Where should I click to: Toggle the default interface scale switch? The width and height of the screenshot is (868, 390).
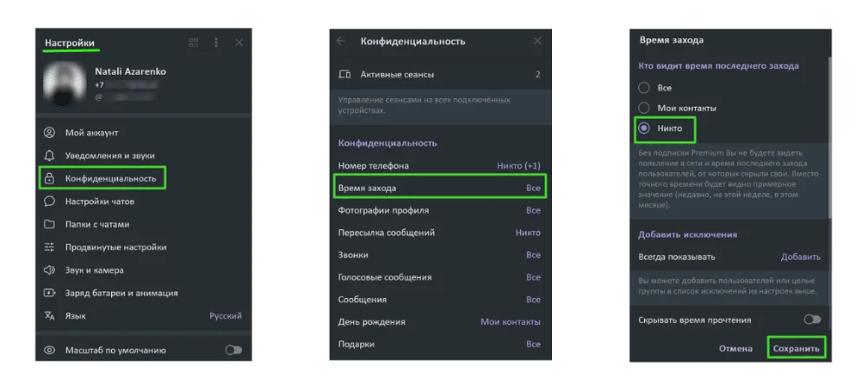(x=233, y=350)
